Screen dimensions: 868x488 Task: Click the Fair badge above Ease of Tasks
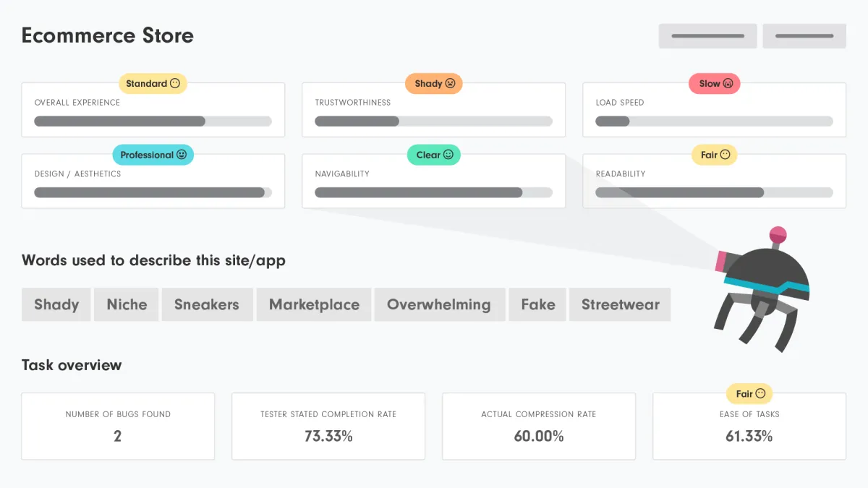pyautogui.click(x=749, y=394)
